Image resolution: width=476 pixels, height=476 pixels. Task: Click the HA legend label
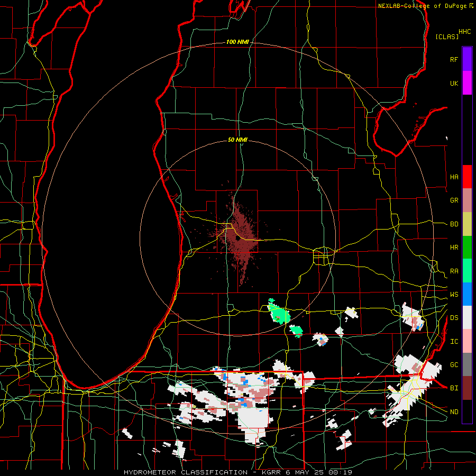454,177
